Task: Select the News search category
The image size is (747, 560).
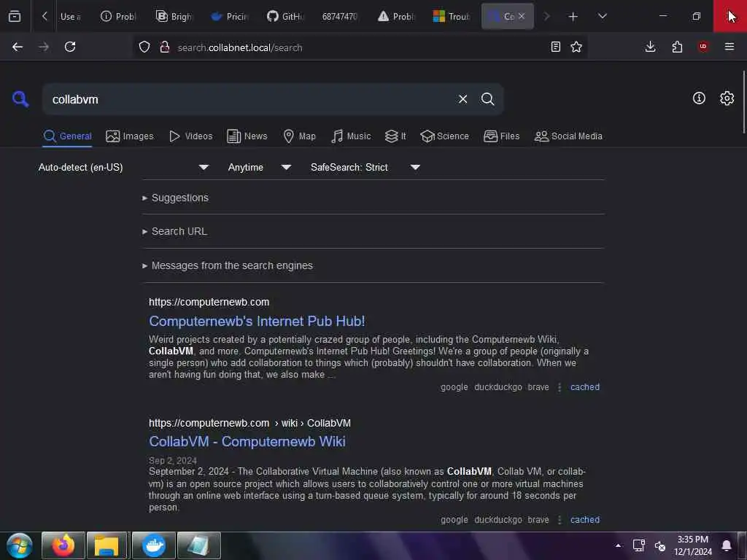Action: 247,136
